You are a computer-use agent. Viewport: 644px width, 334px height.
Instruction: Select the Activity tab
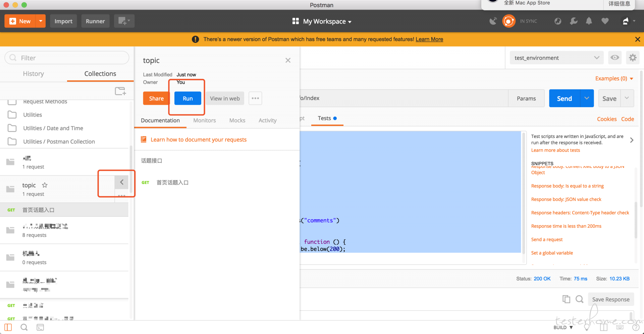[x=267, y=121]
